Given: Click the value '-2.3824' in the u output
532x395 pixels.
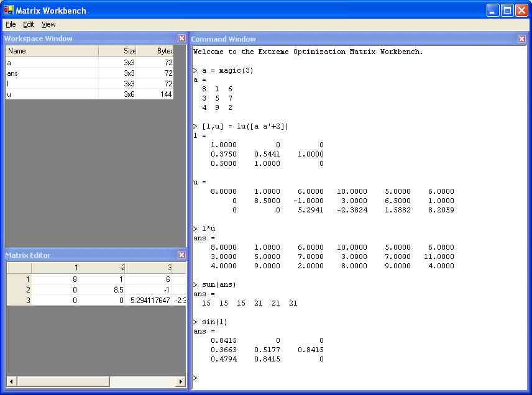Looking at the screenshot, I should (352, 210).
